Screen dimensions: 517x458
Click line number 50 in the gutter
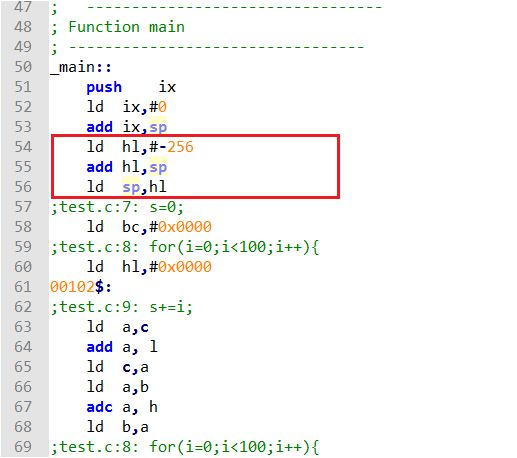click(23, 67)
